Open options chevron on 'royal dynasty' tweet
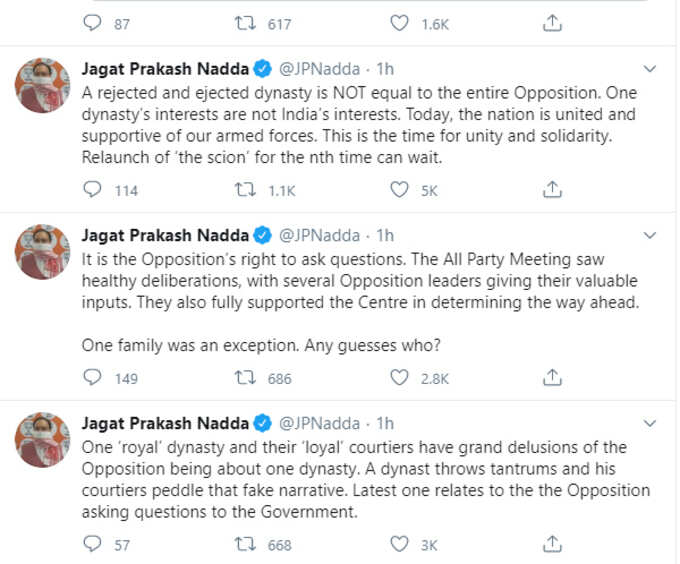Image resolution: width=680 pixels, height=564 pixels. tap(650, 423)
